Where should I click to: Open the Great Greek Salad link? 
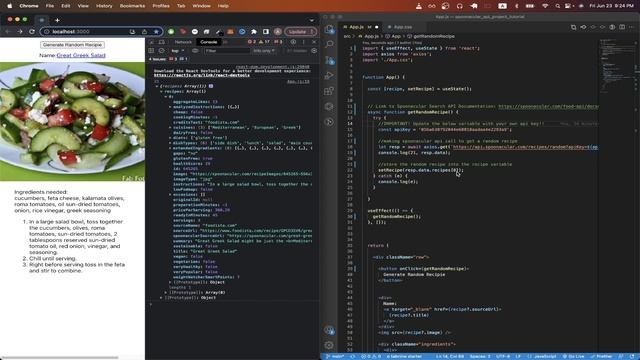click(81, 55)
